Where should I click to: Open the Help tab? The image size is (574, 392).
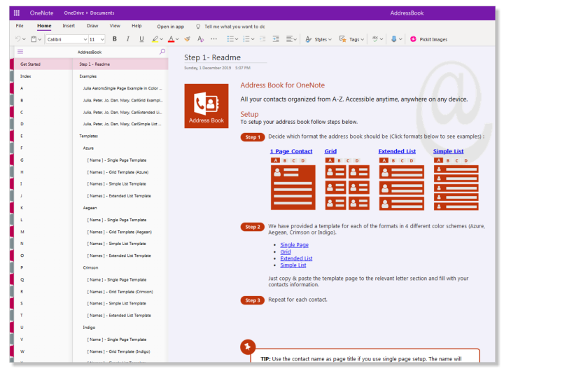136,26
